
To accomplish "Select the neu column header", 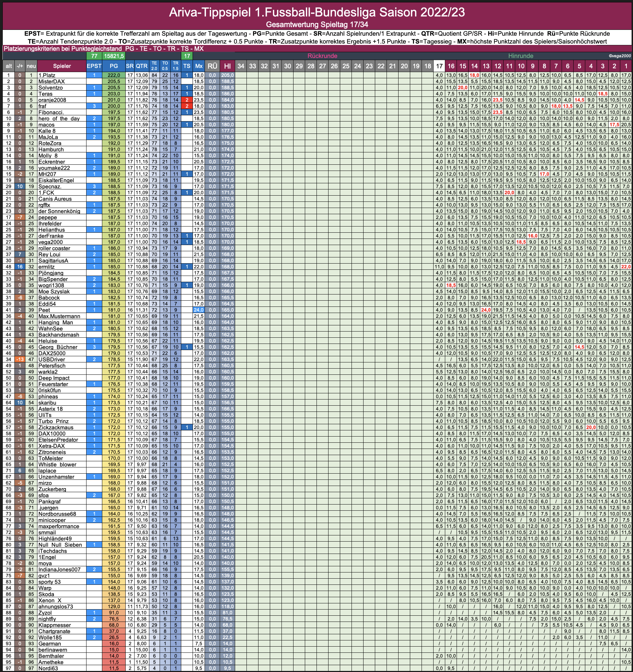I will pos(31,66).
